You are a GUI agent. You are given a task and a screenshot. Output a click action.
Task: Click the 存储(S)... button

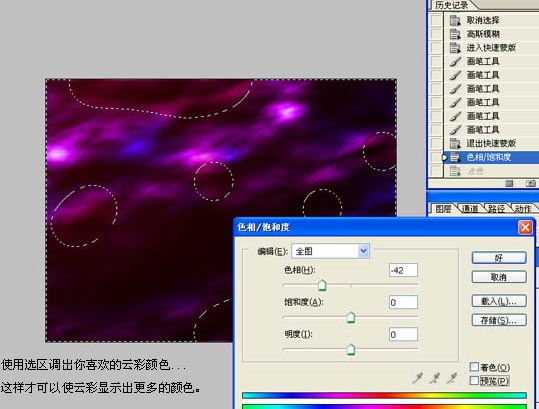[x=499, y=320]
